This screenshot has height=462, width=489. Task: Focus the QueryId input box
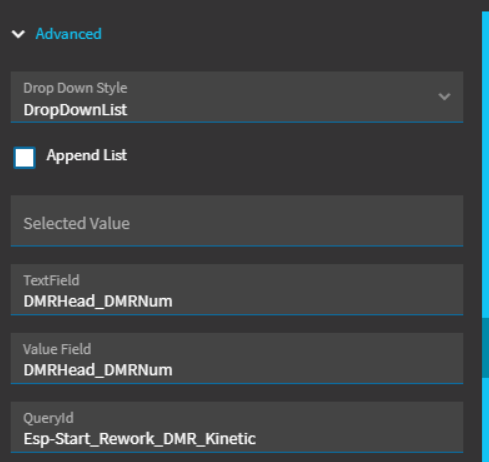click(237, 427)
